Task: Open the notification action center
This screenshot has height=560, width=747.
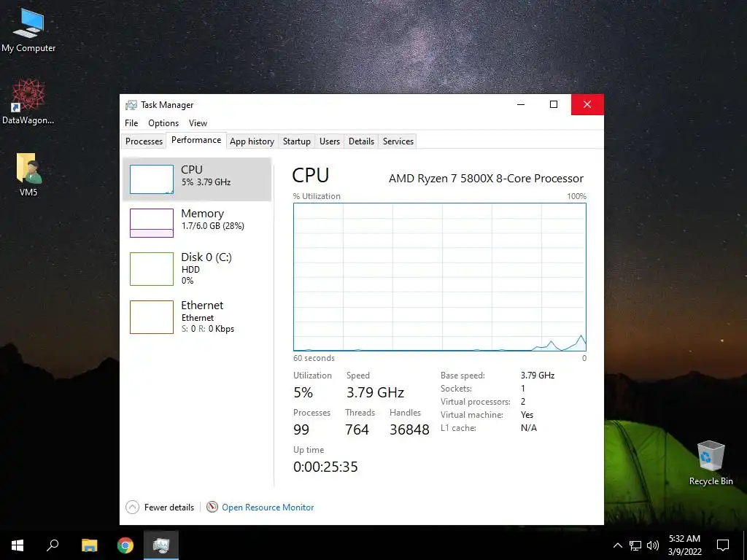Action: (723, 545)
